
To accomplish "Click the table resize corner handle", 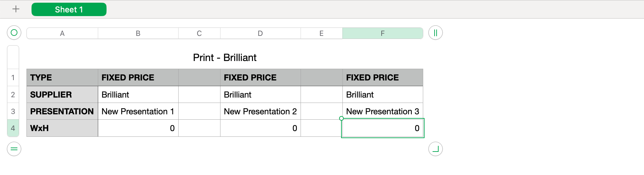I will [435, 149].
